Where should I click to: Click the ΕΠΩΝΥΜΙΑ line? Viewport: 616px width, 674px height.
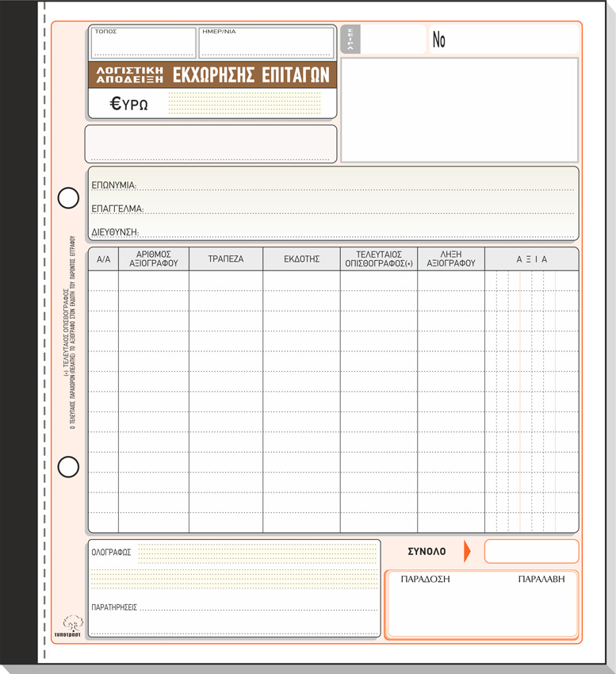point(355,186)
